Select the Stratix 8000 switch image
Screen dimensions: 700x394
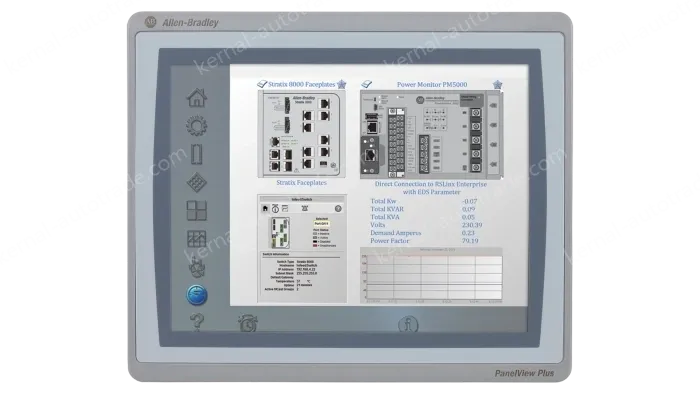tap(301, 134)
